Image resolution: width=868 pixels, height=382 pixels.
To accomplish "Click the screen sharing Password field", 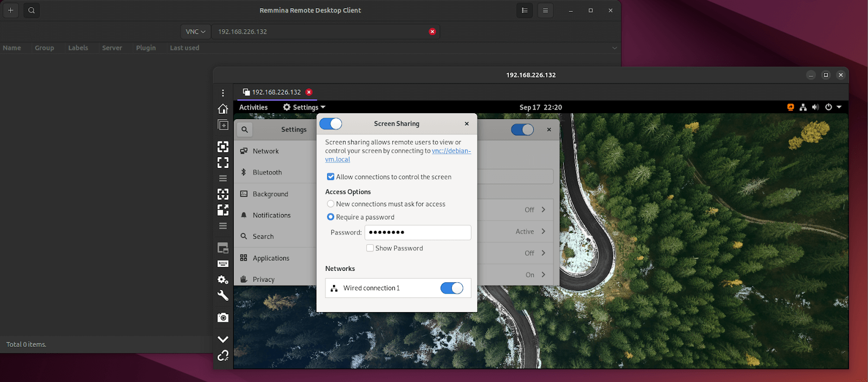I will [418, 232].
